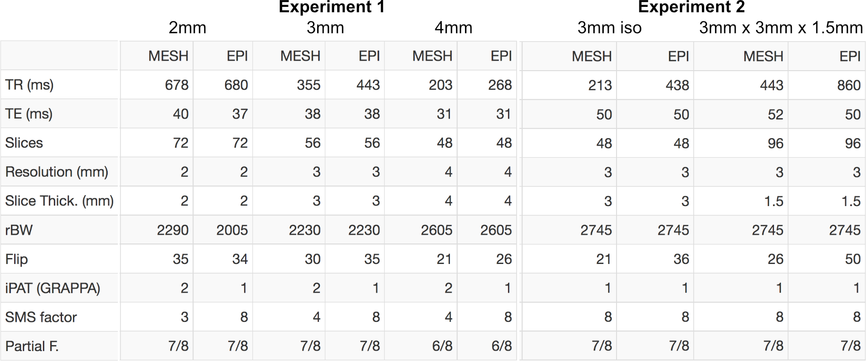
Task: Select the TR cell with value 860
Action: coord(848,85)
